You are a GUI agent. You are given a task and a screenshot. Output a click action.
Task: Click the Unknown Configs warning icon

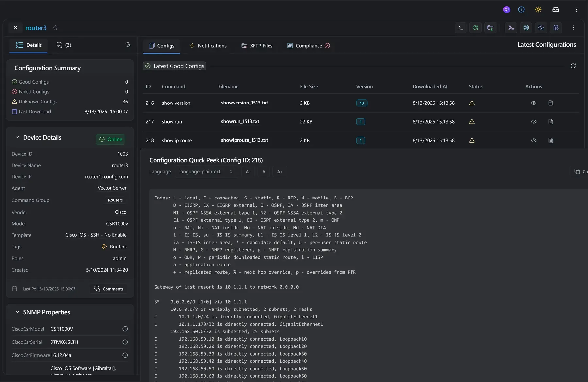pyautogui.click(x=14, y=102)
